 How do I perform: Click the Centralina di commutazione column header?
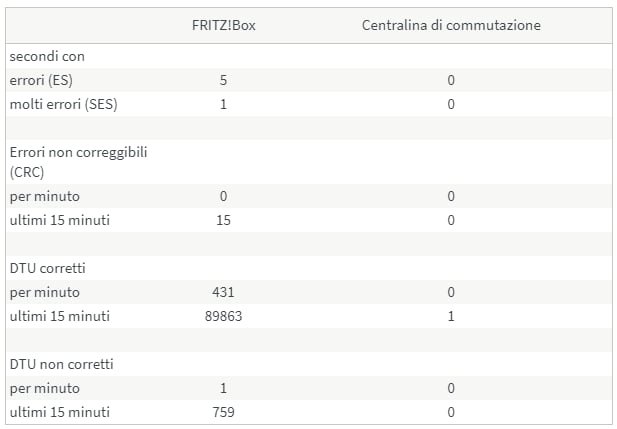click(451, 25)
